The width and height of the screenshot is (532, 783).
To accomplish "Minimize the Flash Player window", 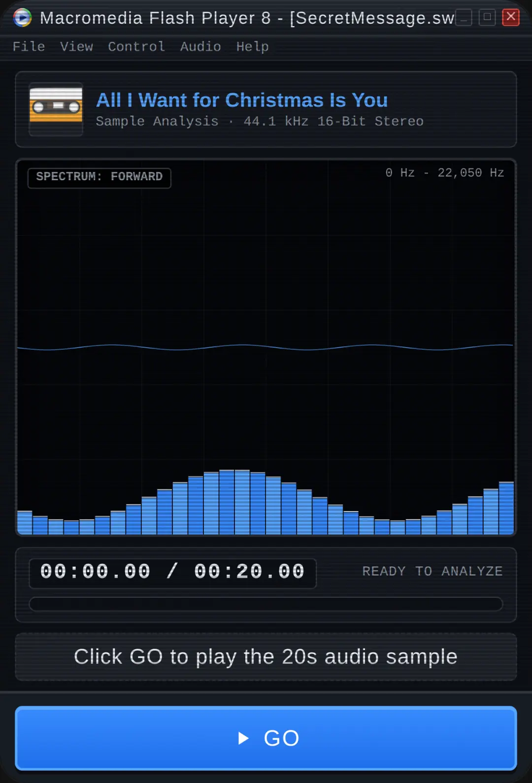I will (x=464, y=18).
